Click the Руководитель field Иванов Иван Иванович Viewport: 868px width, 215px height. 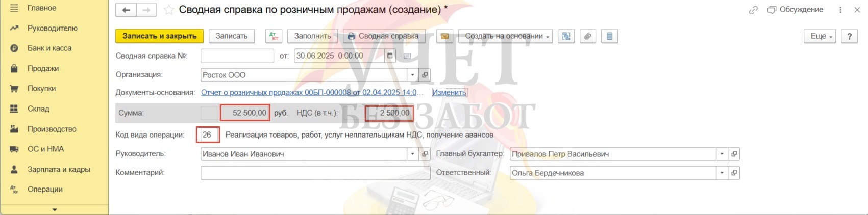(305, 154)
